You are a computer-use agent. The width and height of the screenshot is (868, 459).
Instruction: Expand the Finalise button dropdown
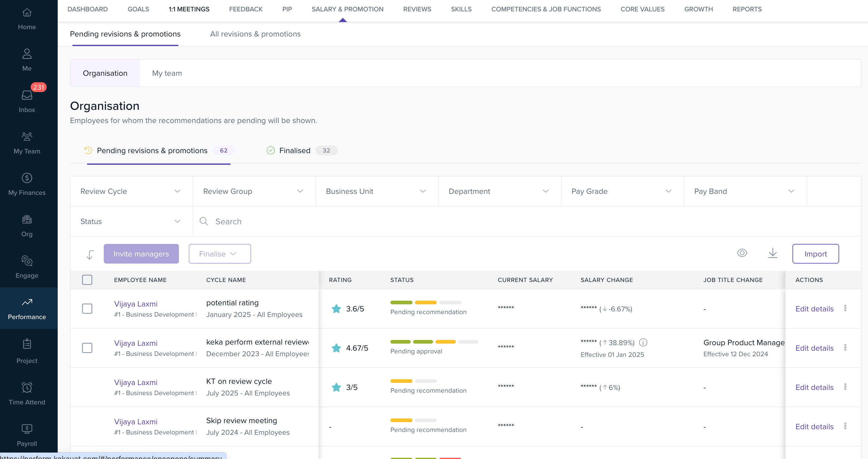pyautogui.click(x=219, y=254)
